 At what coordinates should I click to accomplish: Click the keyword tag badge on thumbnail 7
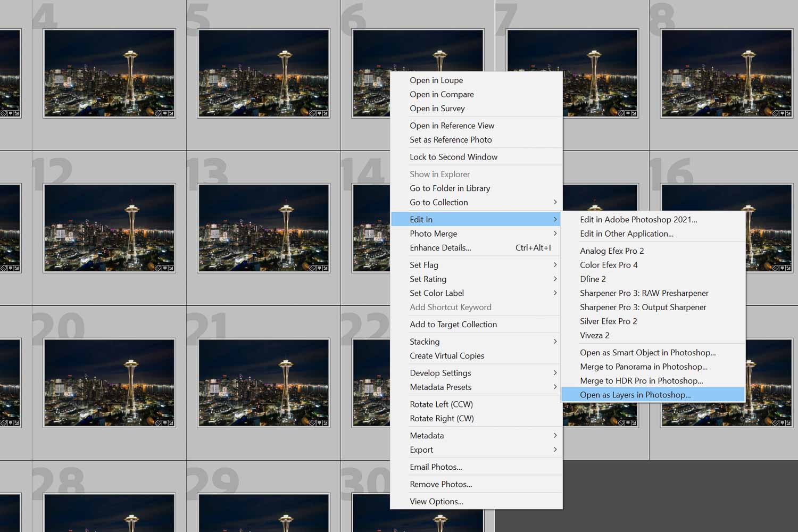pos(621,113)
